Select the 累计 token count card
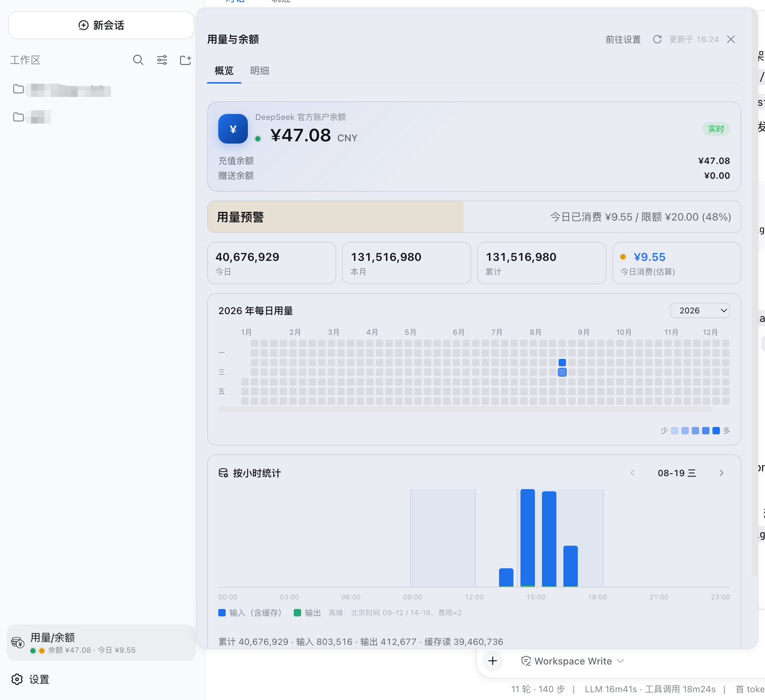This screenshot has height=700, width=765. click(x=542, y=263)
